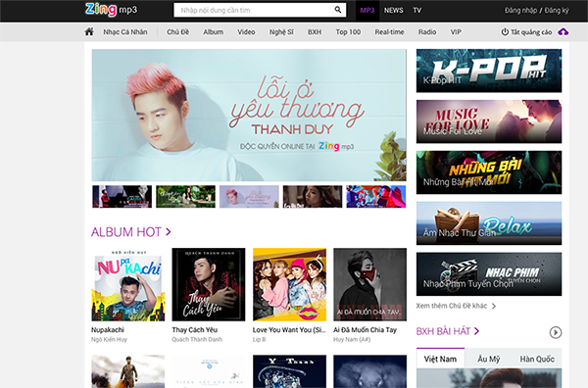Expand Album Hot section arrow
Image resolution: width=588 pixels, height=388 pixels.
click(169, 232)
